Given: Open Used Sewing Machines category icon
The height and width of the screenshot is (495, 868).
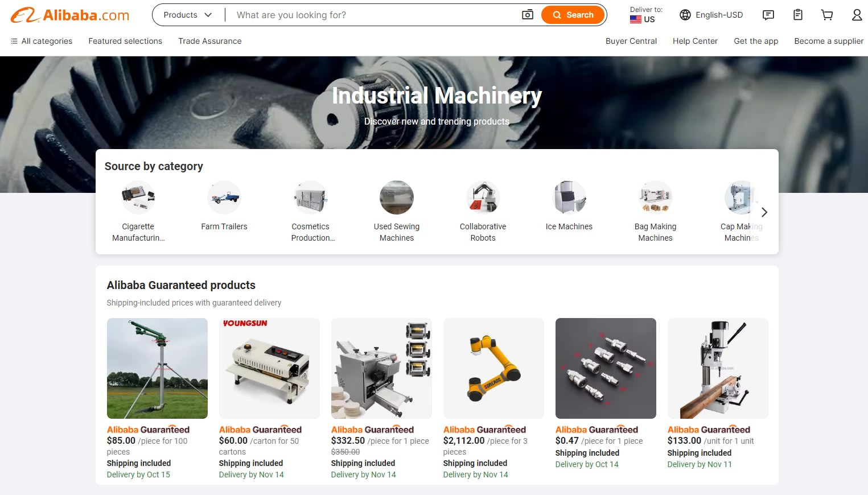Looking at the screenshot, I should (x=397, y=197).
